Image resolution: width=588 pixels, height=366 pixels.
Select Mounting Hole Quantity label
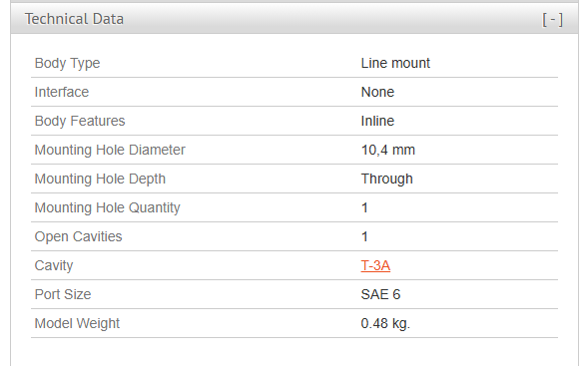[x=107, y=207]
